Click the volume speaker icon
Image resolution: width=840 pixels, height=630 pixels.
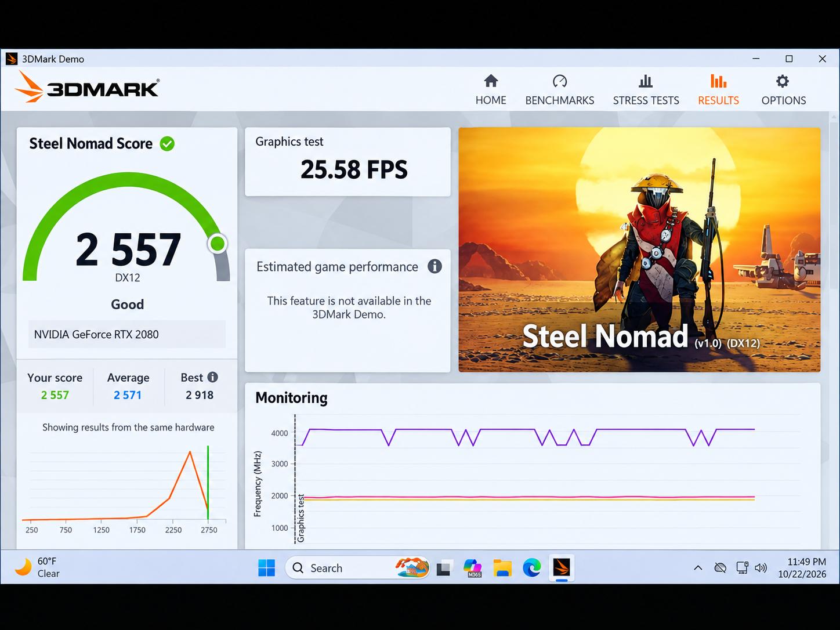[x=761, y=568]
